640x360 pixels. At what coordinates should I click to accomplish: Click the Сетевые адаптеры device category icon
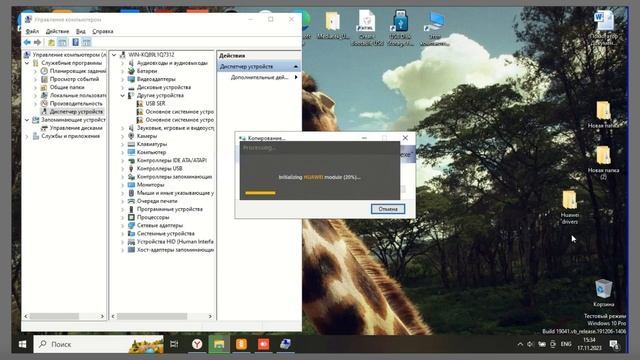(131, 225)
